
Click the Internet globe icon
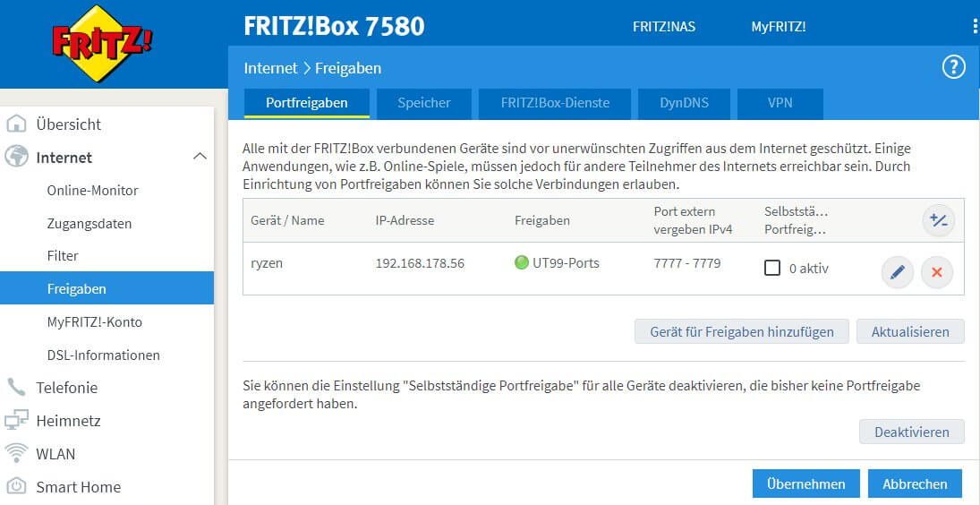click(16, 157)
